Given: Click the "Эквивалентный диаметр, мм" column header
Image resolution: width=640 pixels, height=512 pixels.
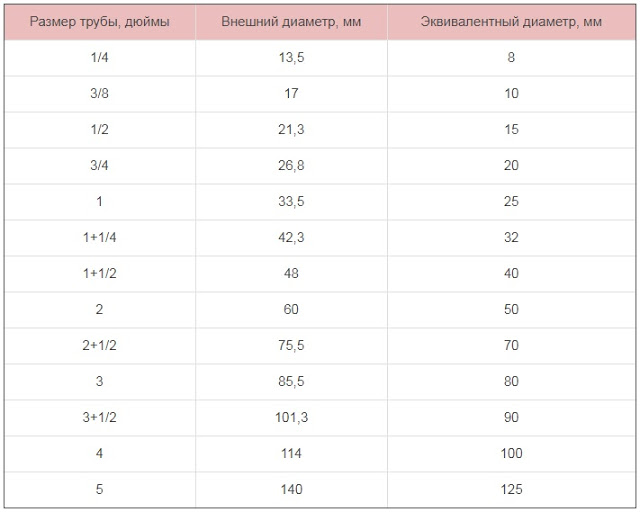Looking at the screenshot, I should (x=511, y=22).
